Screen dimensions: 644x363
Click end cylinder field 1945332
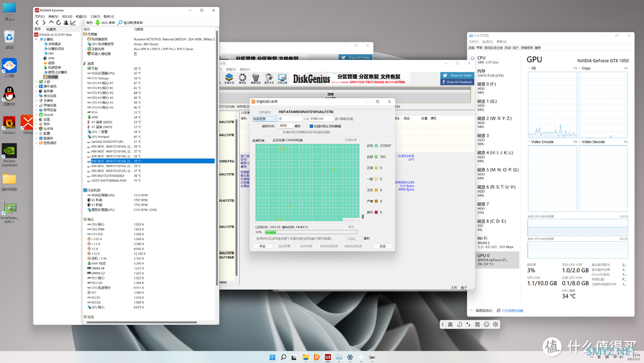[321, 119]
